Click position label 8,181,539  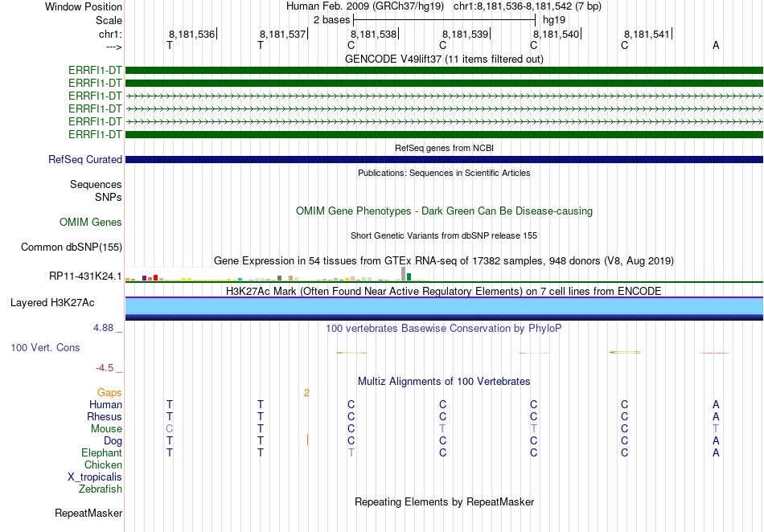[x=465, y=34]
